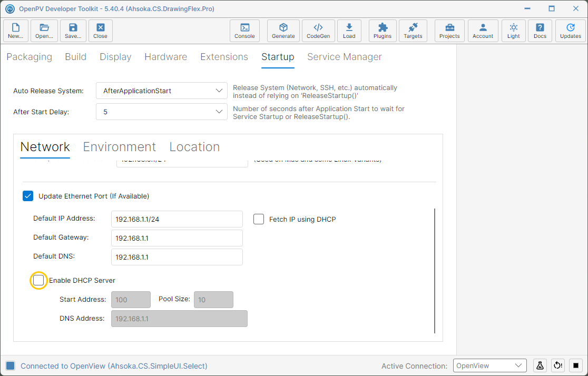Viewport: 588px width, 376px height.
Task: Click the New project toolbar icon
Action: coord(16,31)
